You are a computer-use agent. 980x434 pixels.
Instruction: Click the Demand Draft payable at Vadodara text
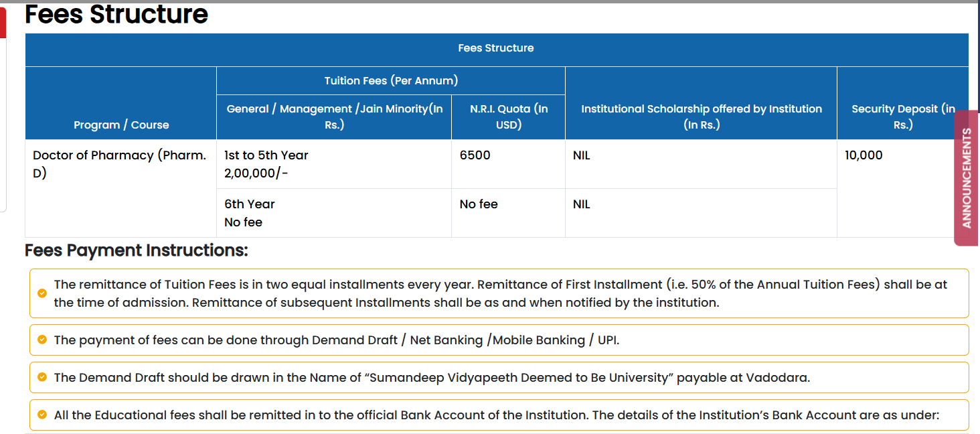click(x=432, y=378)
